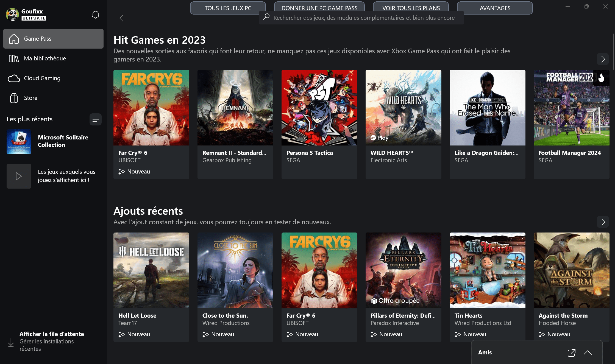Viewport: 615px width, 364px height.
Task: Open Persona 5 Tactica cover
Action: 319,108
